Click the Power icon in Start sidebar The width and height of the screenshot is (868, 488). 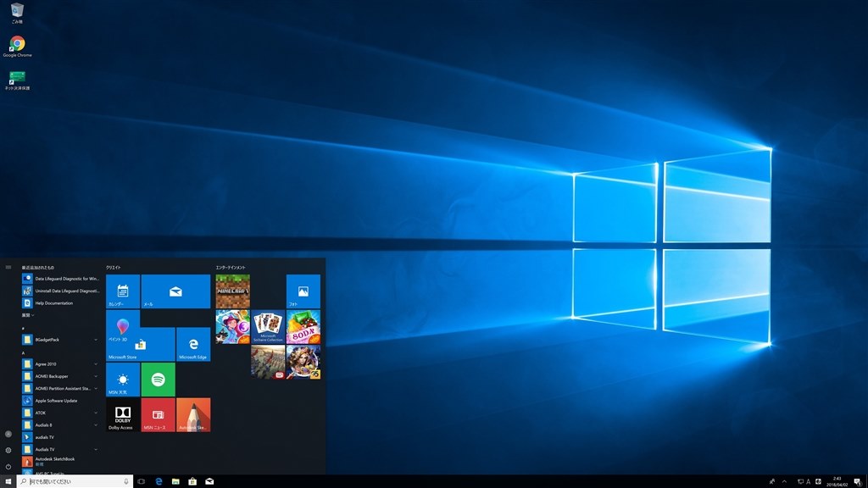point(8,467)
